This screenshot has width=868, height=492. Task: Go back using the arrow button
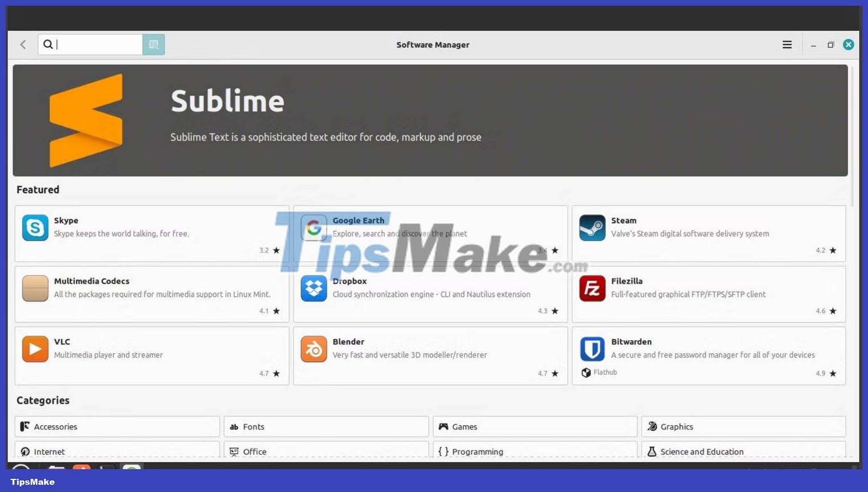(23, 44)
